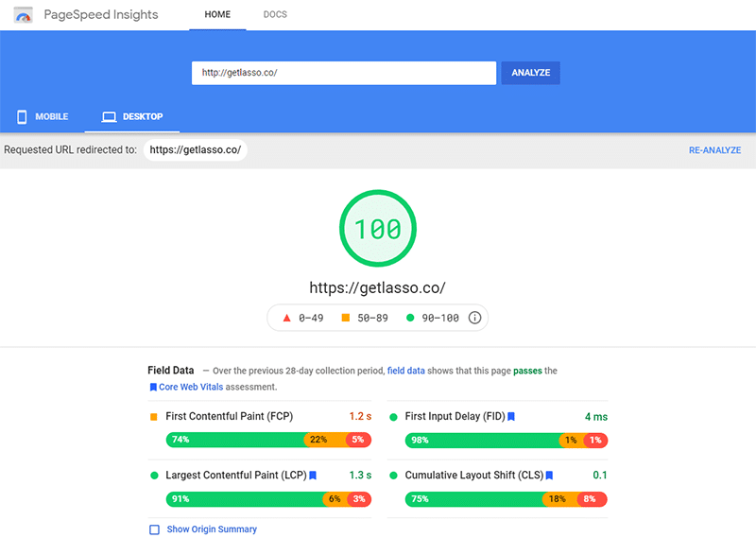This screenshot has width=756, height=555.
Task: Focus the URL input field
Action: click(344, 73)
